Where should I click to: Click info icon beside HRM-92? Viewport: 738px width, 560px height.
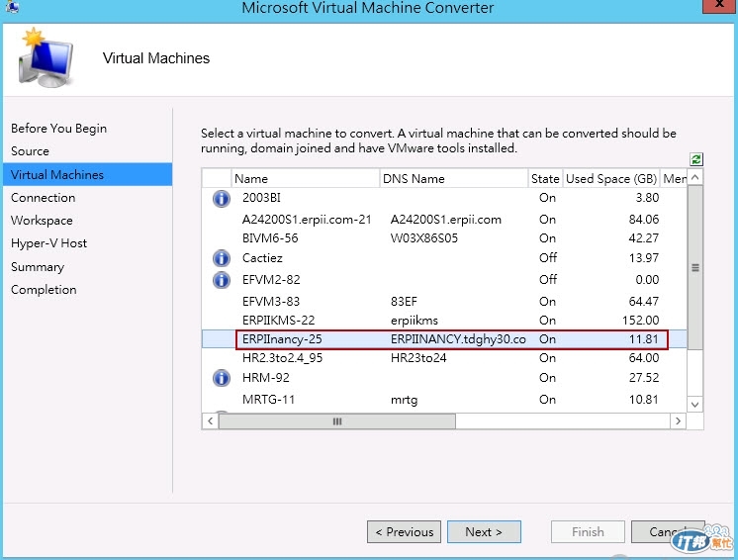click(222, 378)
